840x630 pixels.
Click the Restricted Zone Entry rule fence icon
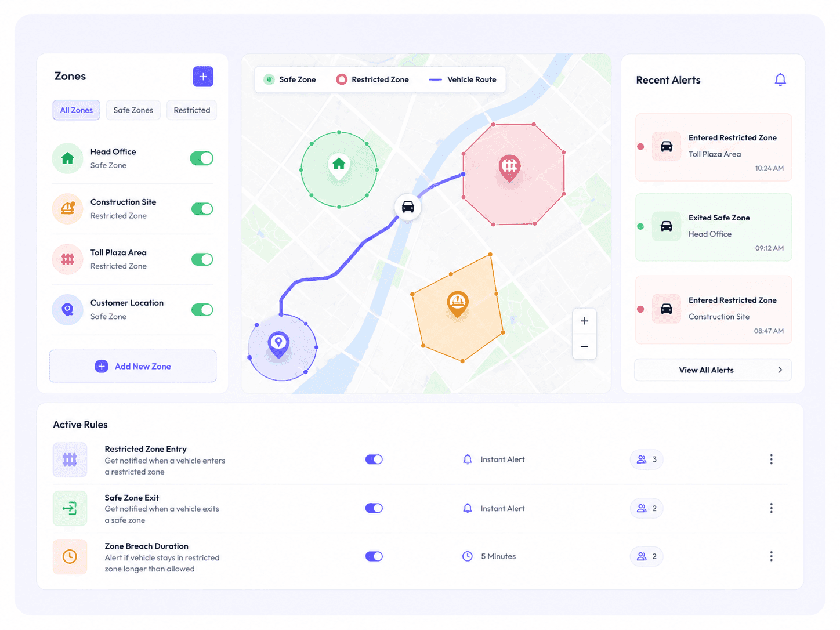(x=70, y=459)
